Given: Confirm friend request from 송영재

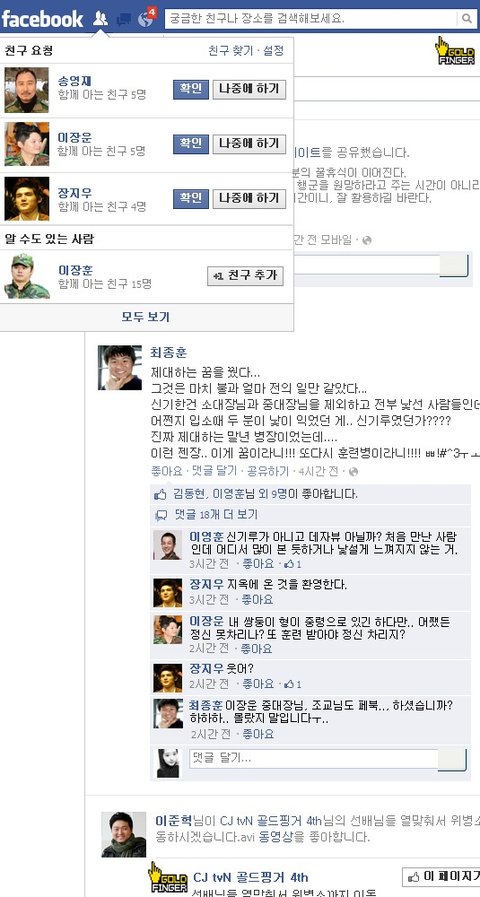Looking at the screenshot, I should (191, 89).
